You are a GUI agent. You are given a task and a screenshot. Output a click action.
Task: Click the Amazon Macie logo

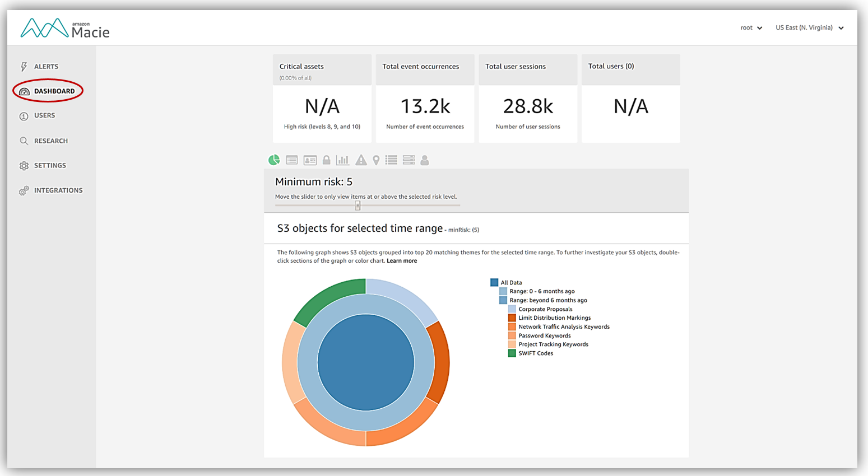click(65, 28)
